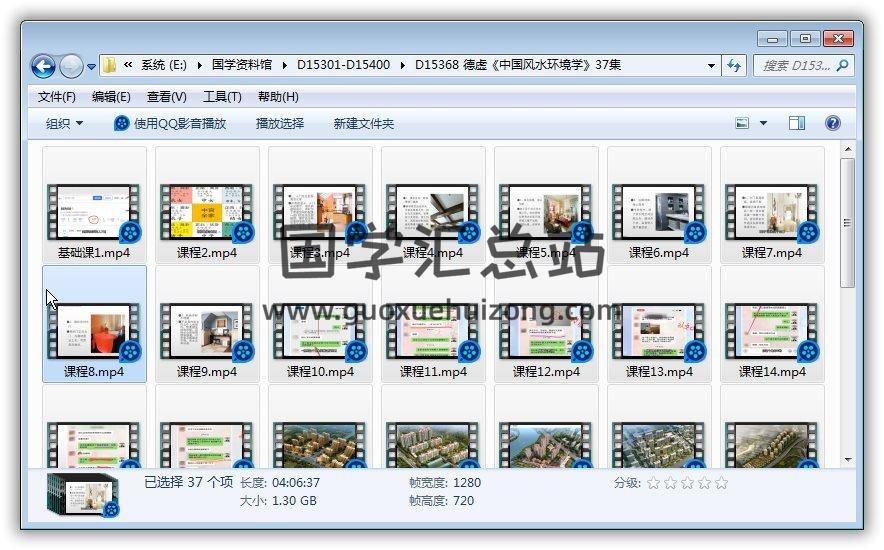Open the help question mark icon
The height and width of the screenshot is (550, 884).
[832, 123]
